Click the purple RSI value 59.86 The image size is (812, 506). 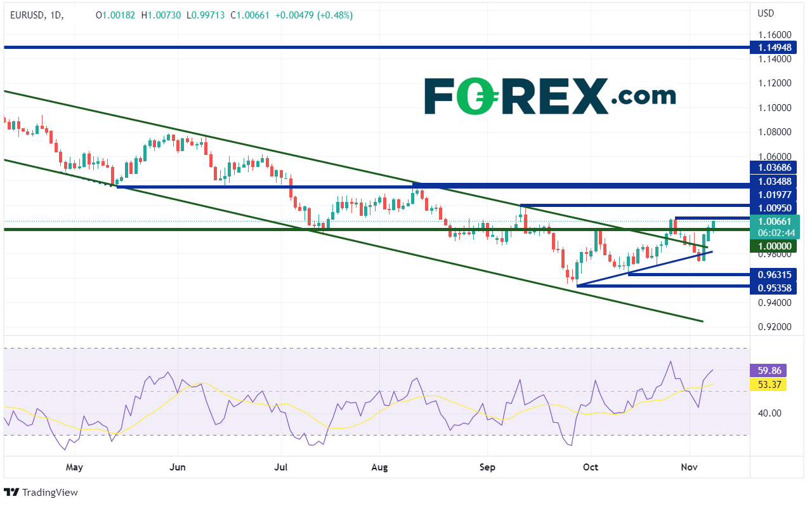(768, 370)
